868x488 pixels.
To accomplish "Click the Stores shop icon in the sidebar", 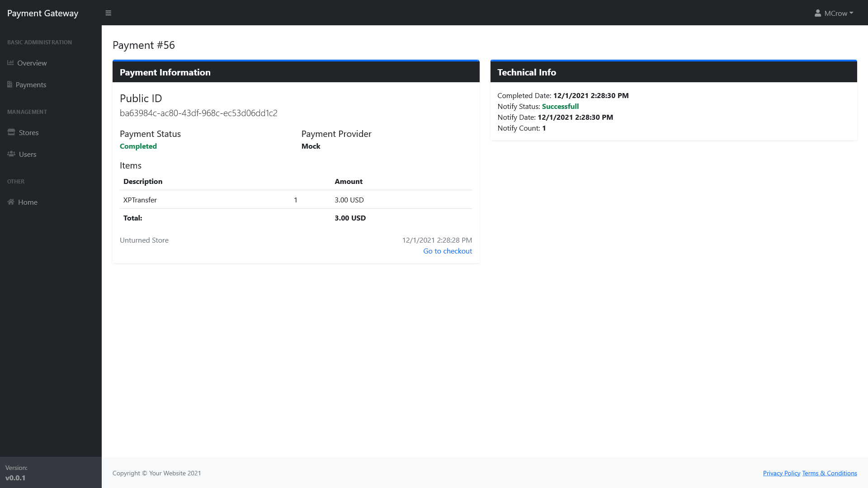I will point(11,132).
